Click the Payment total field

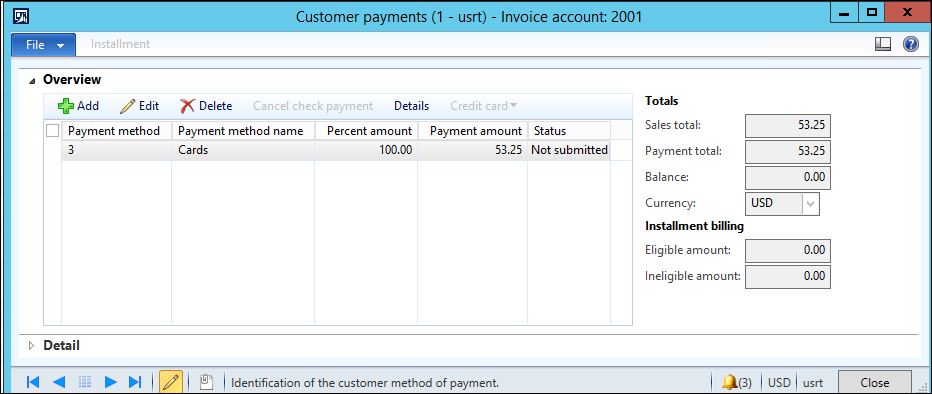pyautogui.click(x=788, y=152)
